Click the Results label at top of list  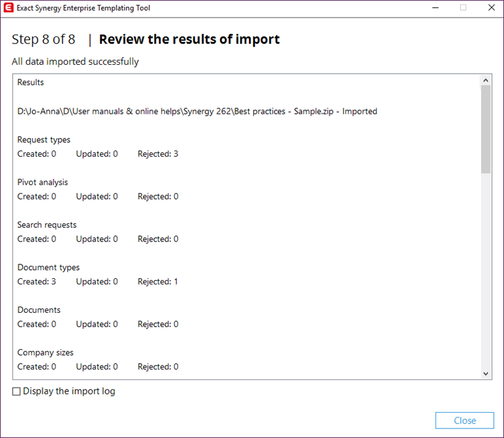coord(30,82)
